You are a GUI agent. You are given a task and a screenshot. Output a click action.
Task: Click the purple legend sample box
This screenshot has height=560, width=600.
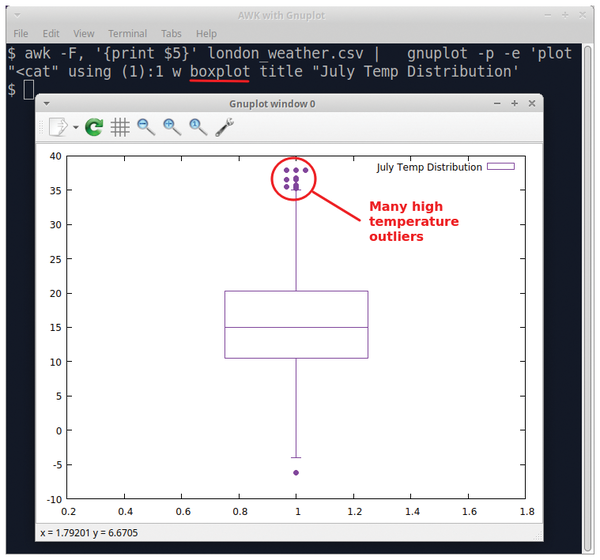[x=501, y=167]
